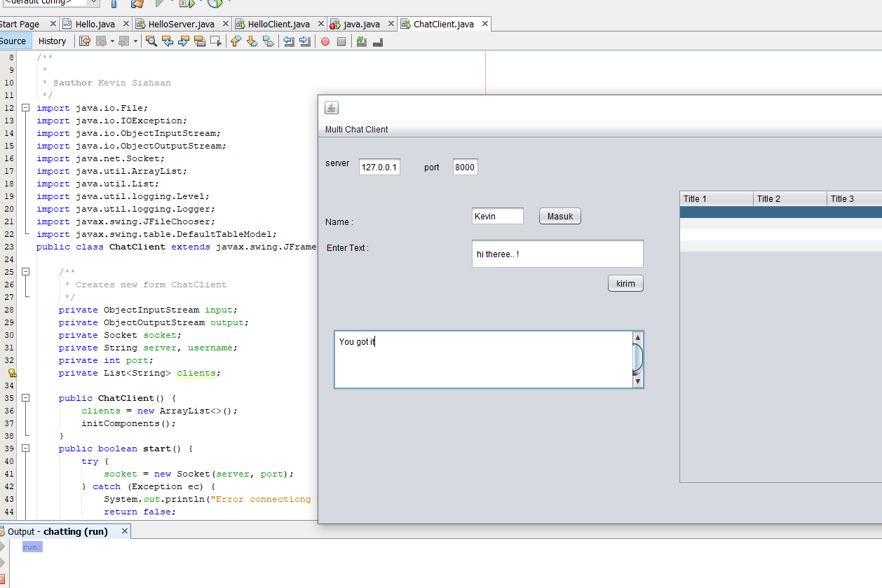This screenshot has height=588, width=882.
Task: Collapse the start() method fold at line 39
Action: [25, 449]
